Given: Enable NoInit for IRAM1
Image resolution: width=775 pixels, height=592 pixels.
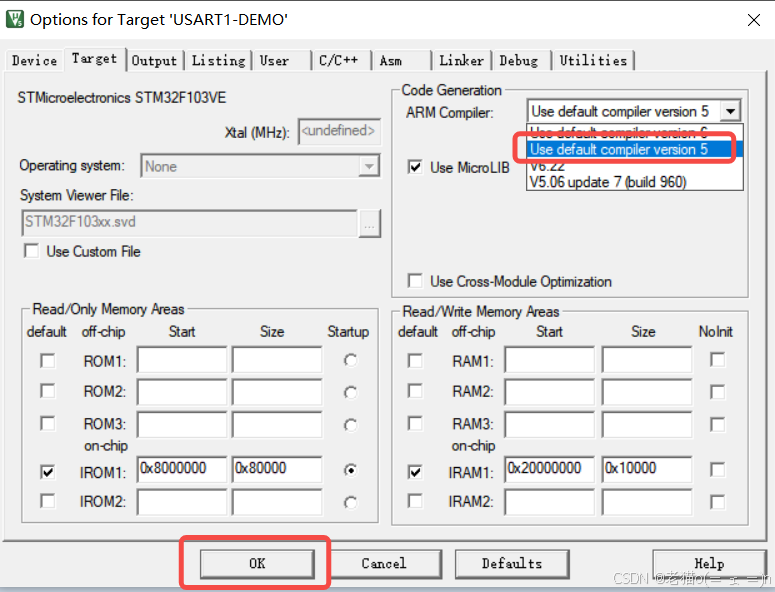Looking at the screenshot, I should (718, 469).
